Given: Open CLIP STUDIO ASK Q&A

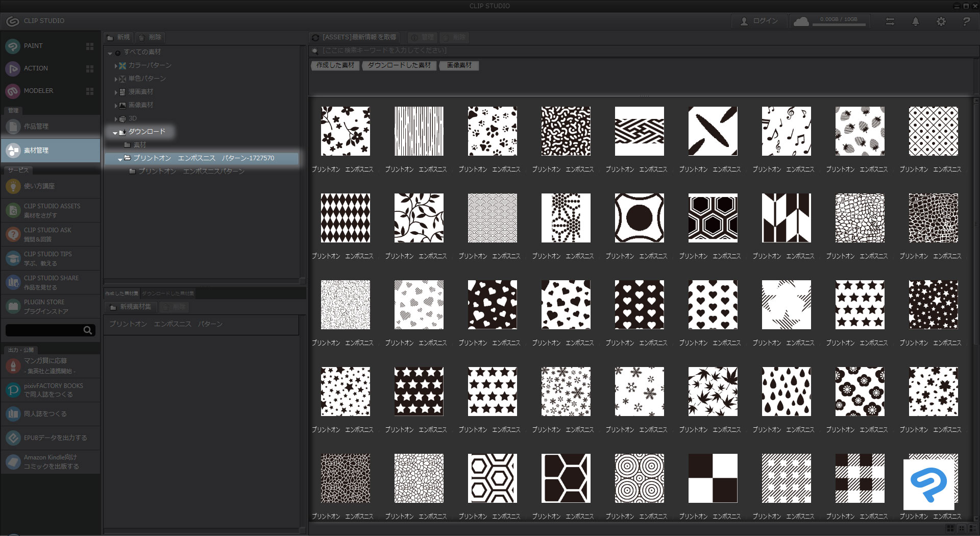Looking at the screenshot, I should (x=51, y=234).
